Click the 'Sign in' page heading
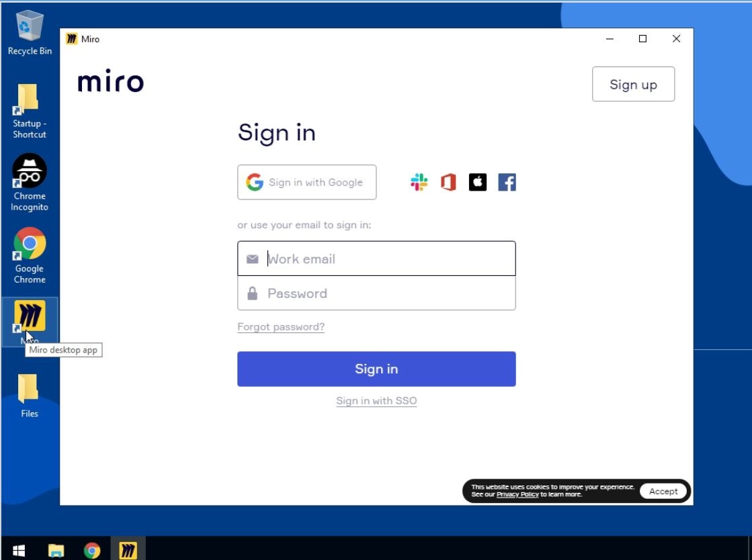752x560 pixels. click(x=277, y=132)
